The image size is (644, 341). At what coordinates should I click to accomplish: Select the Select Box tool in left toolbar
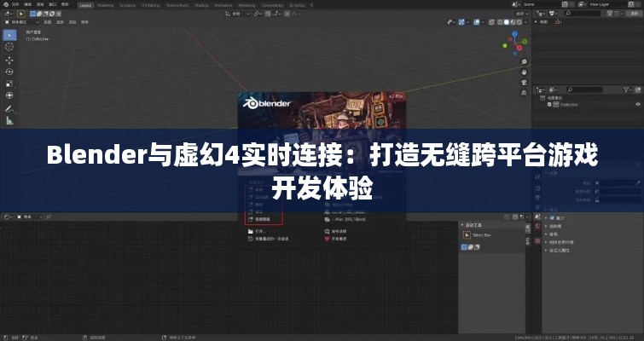coord(10,35)
